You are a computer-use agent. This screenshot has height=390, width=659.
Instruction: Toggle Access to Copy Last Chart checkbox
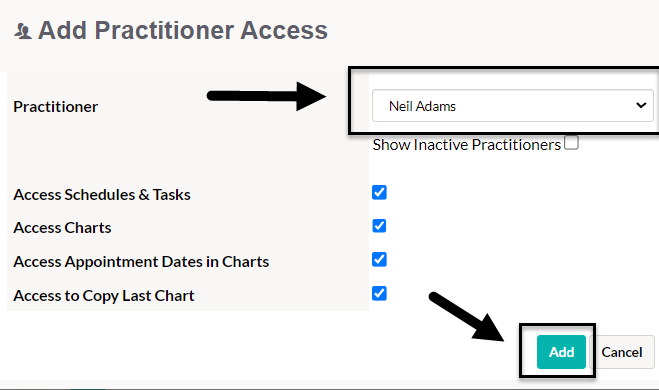379,293
